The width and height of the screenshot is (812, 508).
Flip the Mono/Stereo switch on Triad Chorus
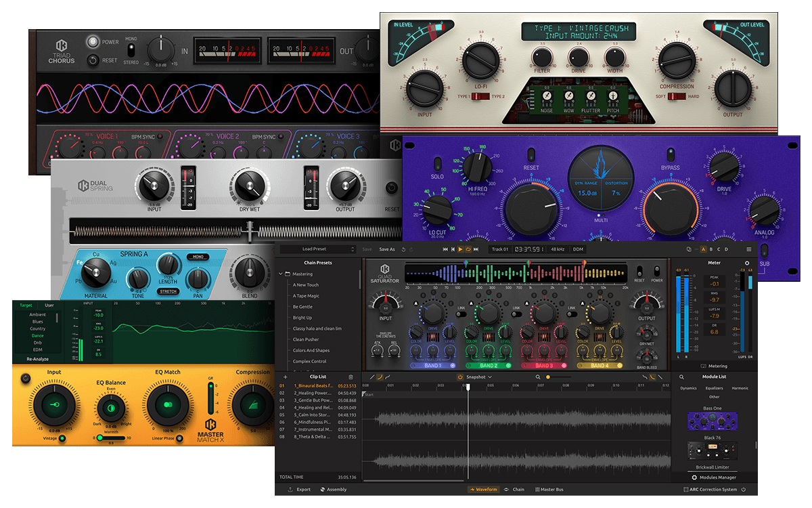(131, 51)
